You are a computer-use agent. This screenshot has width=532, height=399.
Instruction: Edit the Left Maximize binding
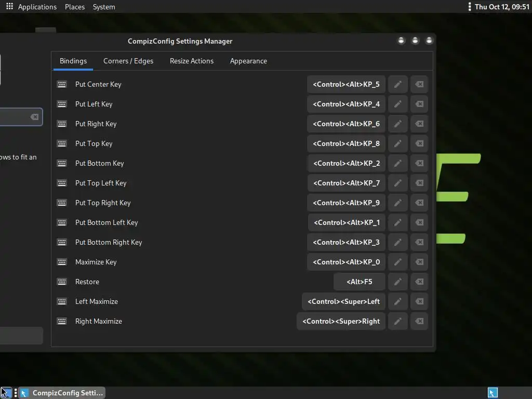click(397, 301)
